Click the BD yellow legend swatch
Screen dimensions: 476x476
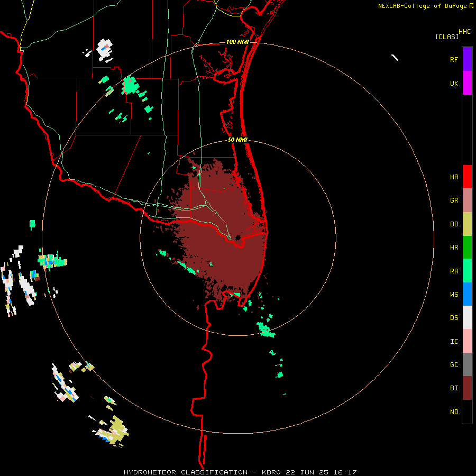(x=467, y=224)
